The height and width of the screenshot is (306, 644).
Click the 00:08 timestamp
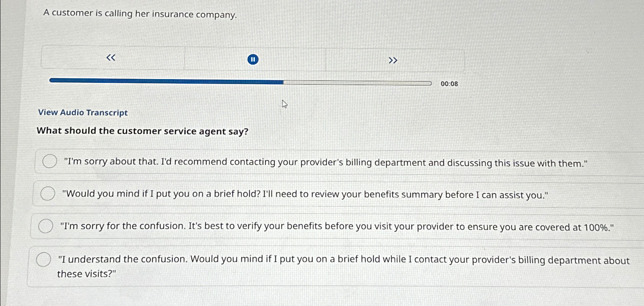click(x=449, y=83)
